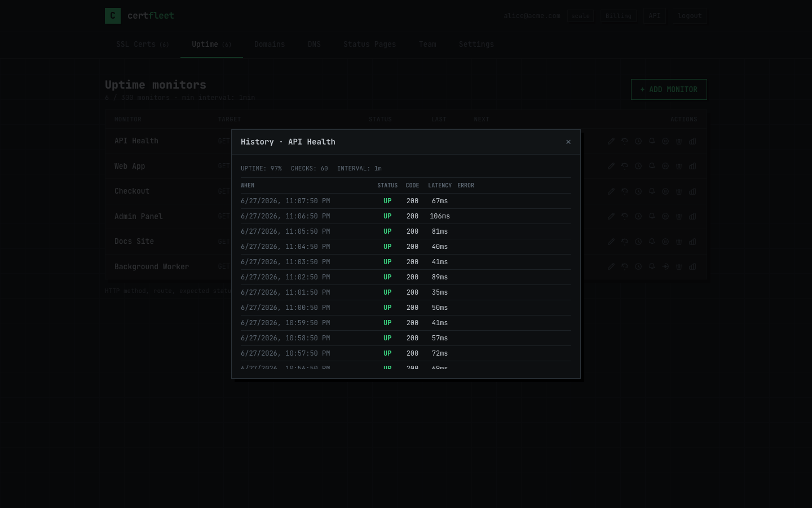Screen dimensions: 812x508
Task: Click the LATENCY column header
Action: pyautogui.click(x=440, y=186)
